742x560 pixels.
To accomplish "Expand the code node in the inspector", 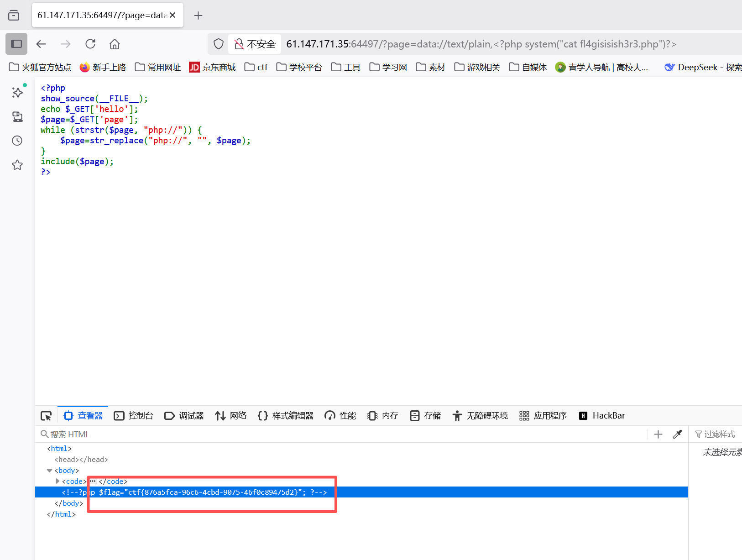I will click(x=57, y=481).
